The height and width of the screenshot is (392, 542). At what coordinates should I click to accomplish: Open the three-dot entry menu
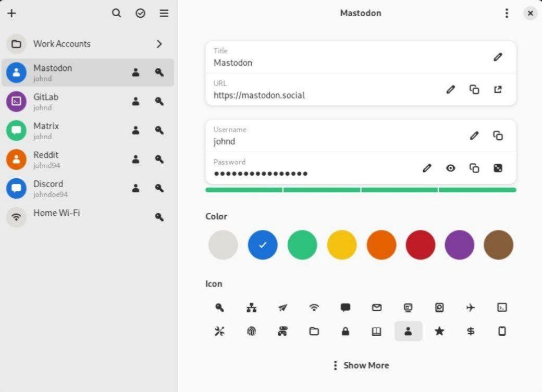507,14
